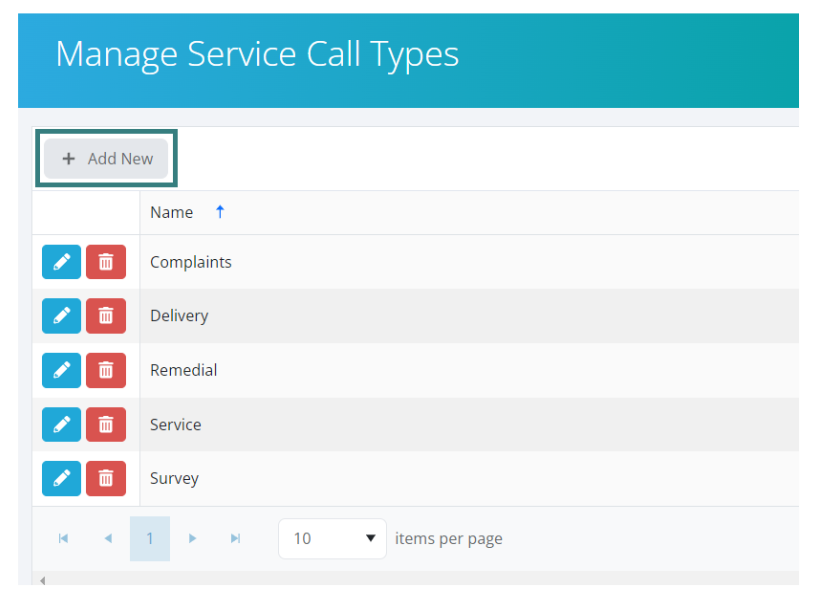817x598 pixels.
Task: Click the Add New button
Action: pyautogui.click(x=106, y=158)
